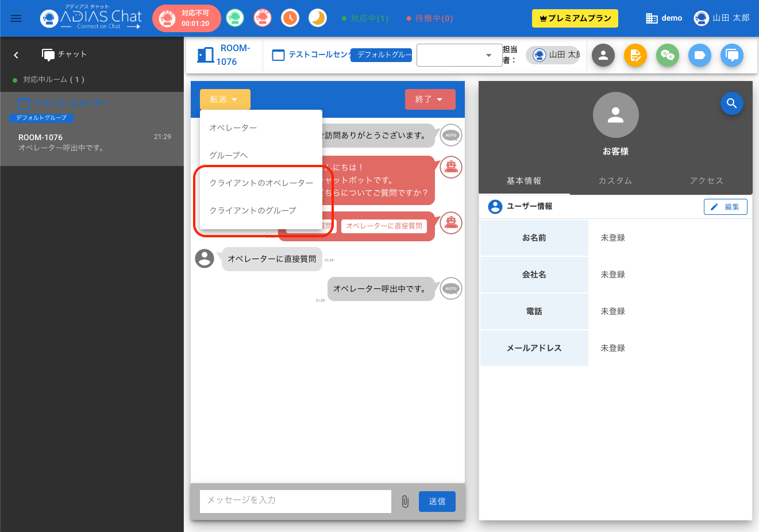
Task: Open the orange memo note icon
Action: click(635, 55)
